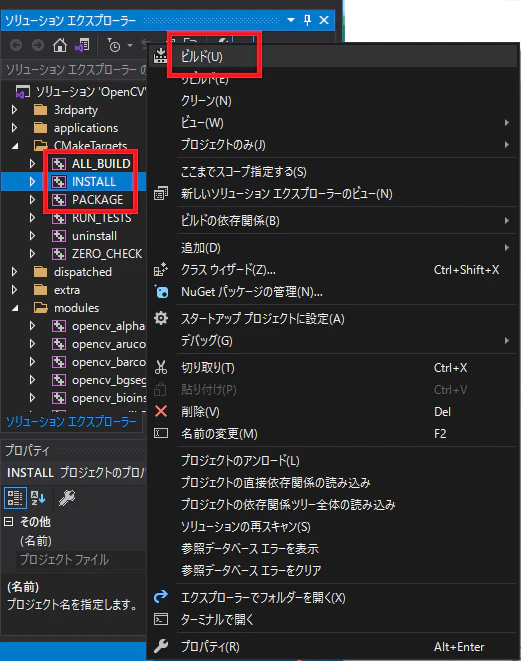Screen dimensions: 521x661
Task: Open the 追加(D) submenu
Action: (333, 247)
